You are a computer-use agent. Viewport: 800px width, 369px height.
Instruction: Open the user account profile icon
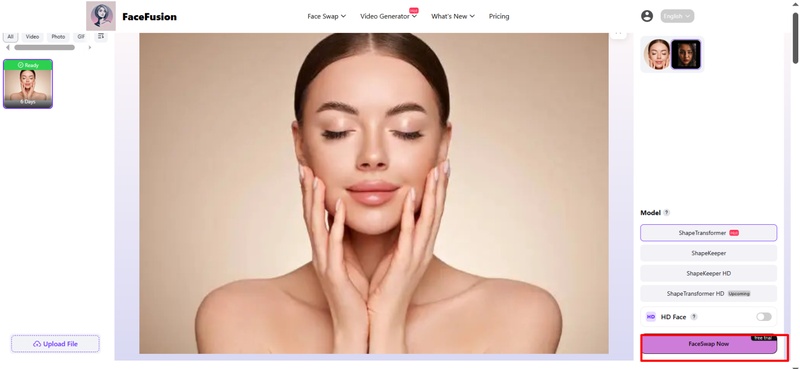click(647, 16)
